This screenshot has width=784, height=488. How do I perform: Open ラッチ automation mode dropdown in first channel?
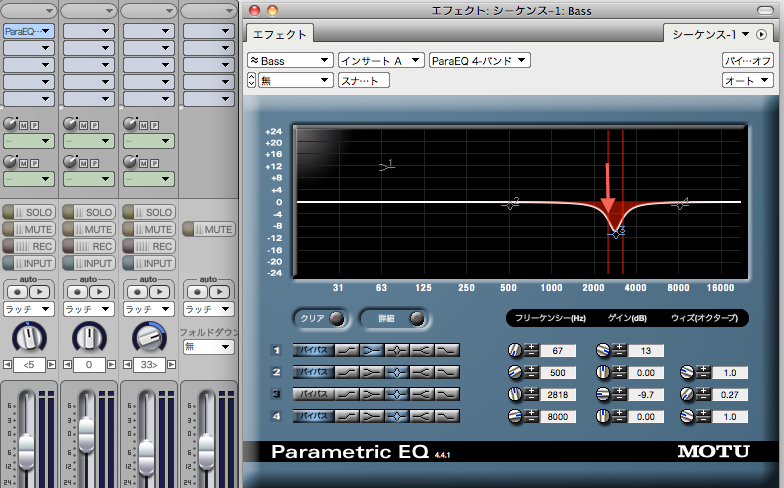coord(28,309)
